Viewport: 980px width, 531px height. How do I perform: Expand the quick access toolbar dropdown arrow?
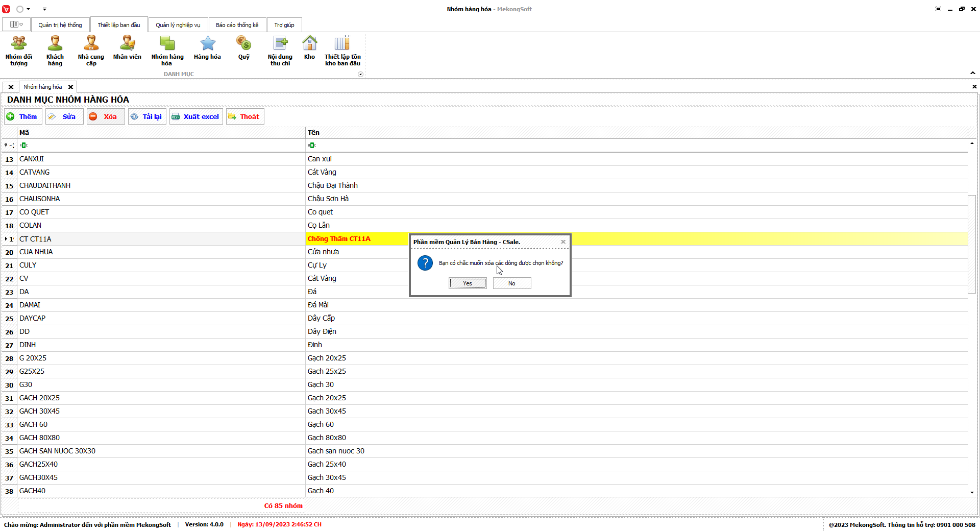44,9
